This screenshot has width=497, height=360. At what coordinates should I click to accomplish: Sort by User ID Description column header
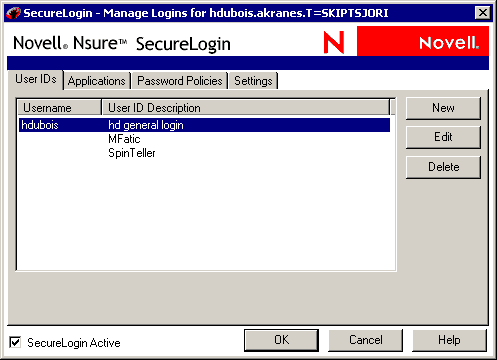(246, 108)
